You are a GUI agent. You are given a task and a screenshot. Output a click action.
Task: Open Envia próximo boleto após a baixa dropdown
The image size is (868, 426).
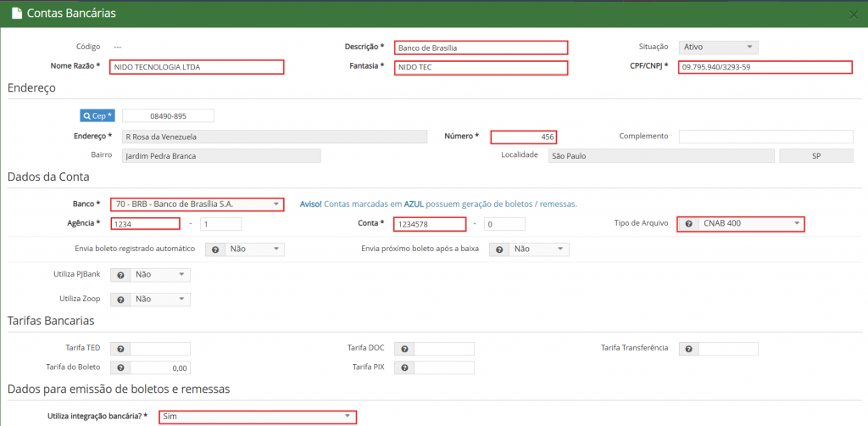pyautogui.click(x=539, y=249)
